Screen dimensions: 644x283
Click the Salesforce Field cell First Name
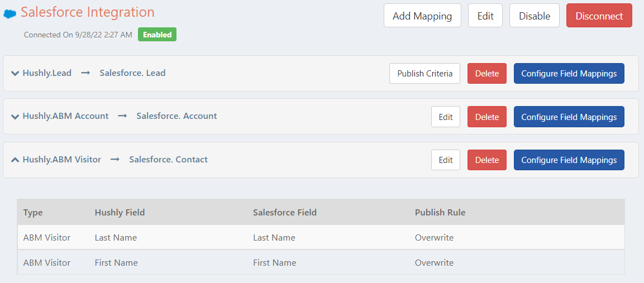[274, 262]
